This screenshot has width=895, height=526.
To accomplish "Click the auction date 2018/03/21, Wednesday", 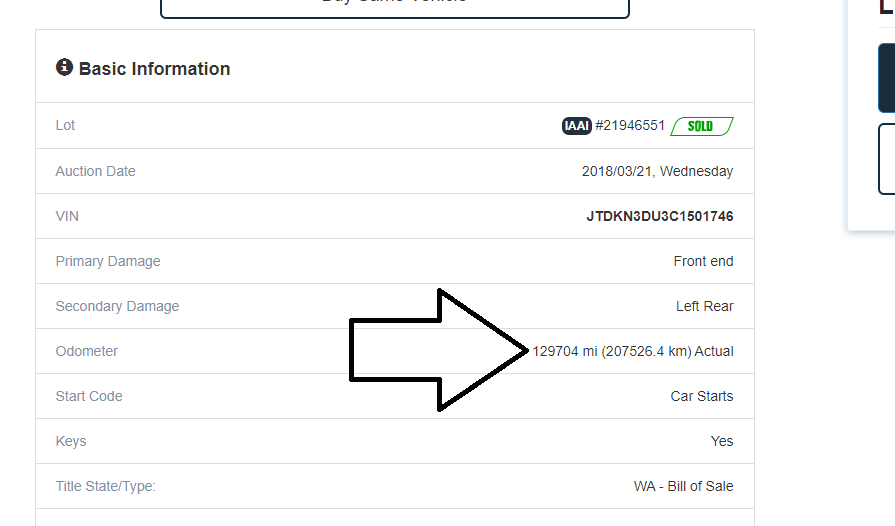I will (657, 171).
